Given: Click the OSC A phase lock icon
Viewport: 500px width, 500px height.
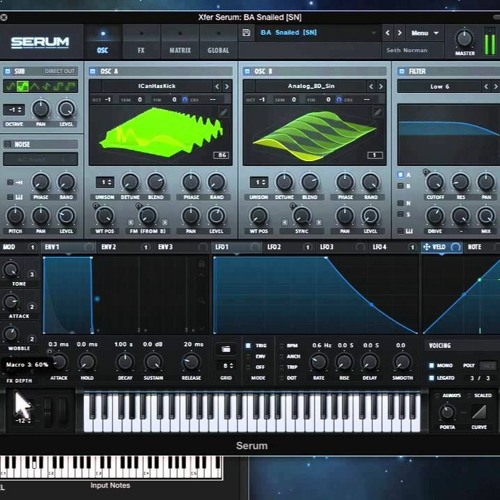Looking at the screenshot, I should click(185, 99).
